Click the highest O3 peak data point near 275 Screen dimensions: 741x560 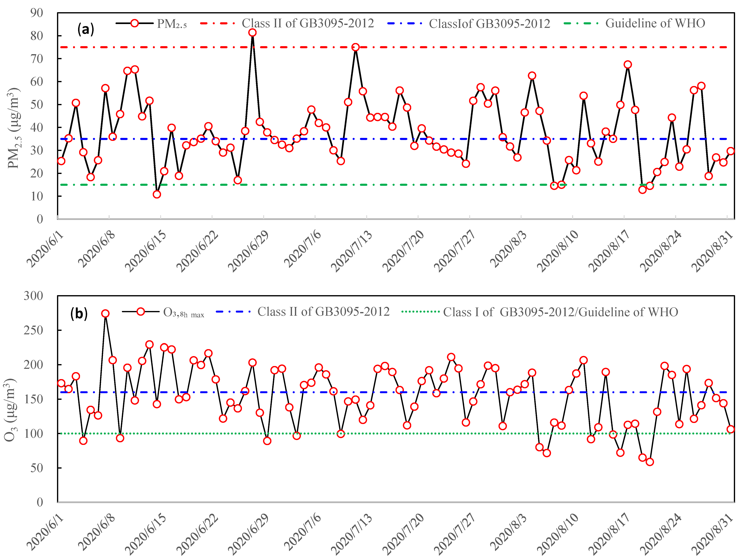pyautogui.click(x=105, y=314)
